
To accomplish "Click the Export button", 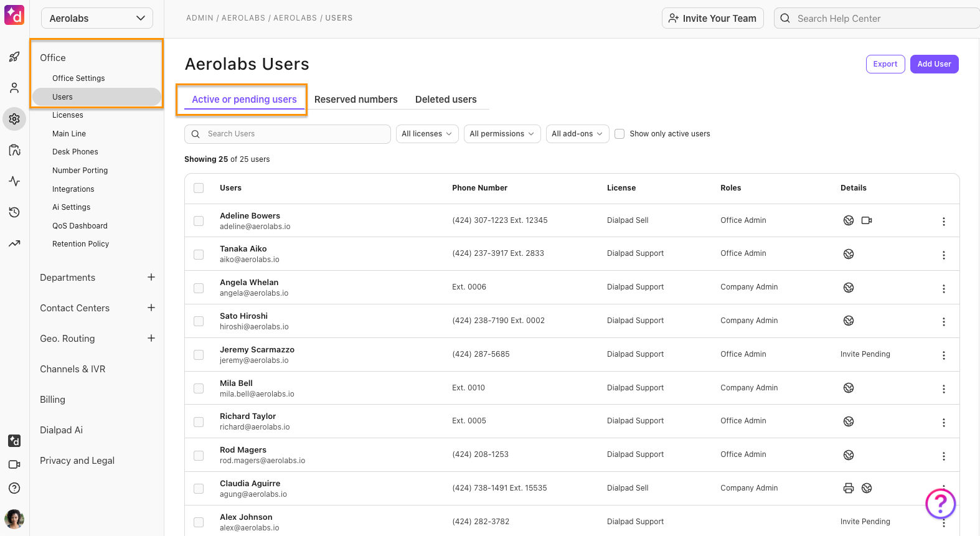I will [885, 64].
